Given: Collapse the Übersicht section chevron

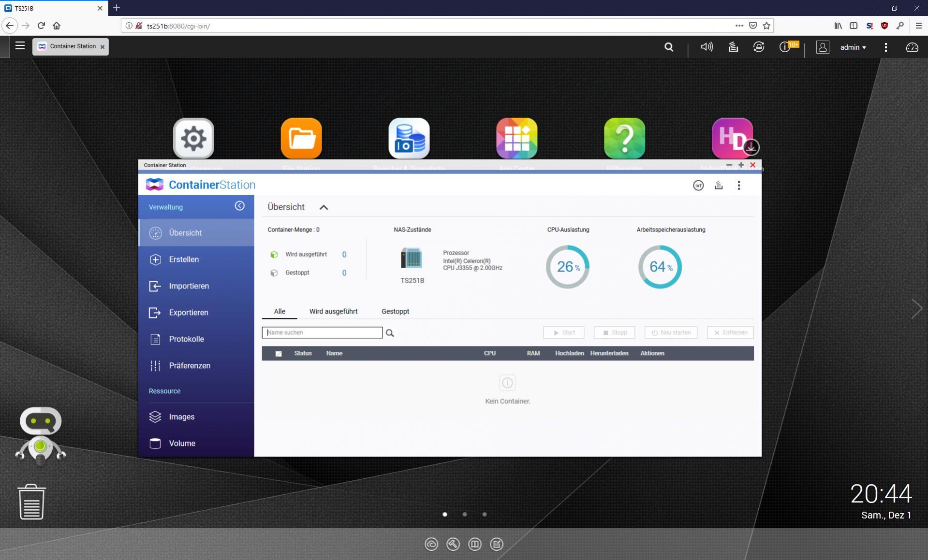Looking at the screenshot, I should pos(324,207).
